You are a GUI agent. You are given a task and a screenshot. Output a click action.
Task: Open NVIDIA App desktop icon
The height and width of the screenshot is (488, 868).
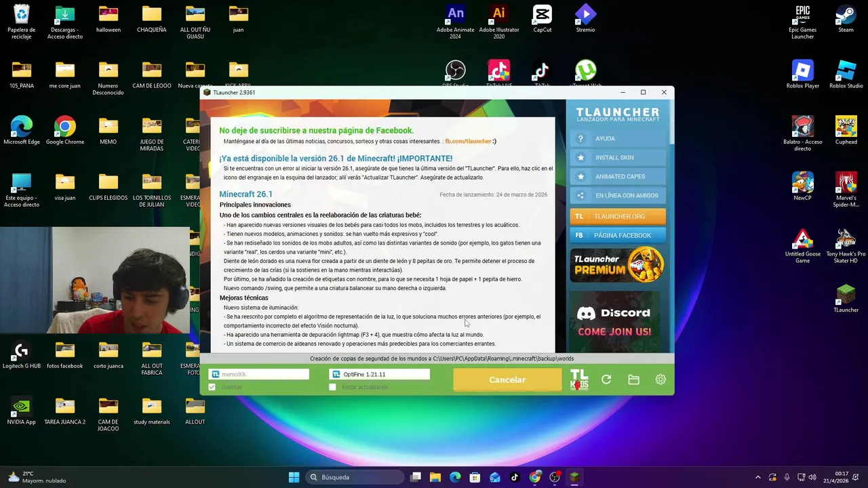(22, 411)
